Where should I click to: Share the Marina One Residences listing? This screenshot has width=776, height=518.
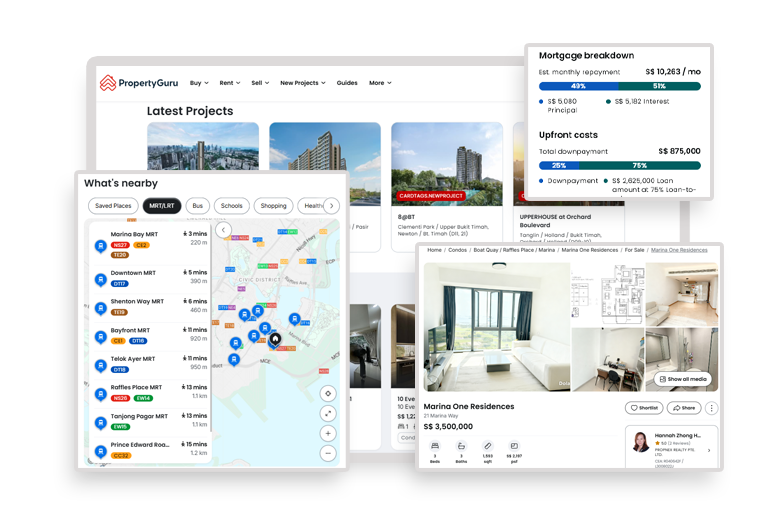click(684, 408)
